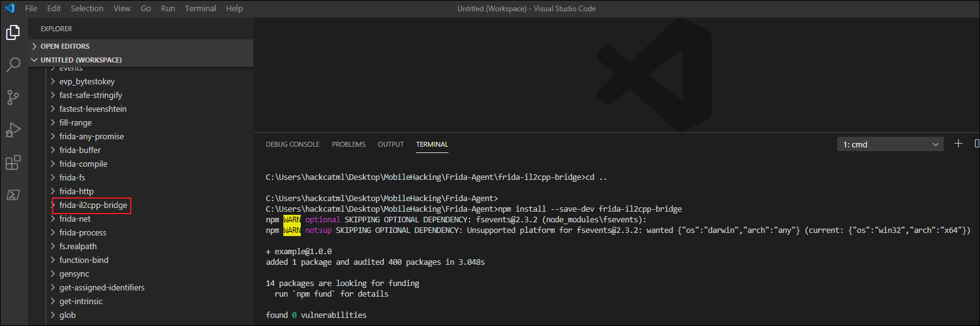Click the 'found 0 vulnerabilities' terminal line
Image resolution: width=980 pixels, height=326 pixels.
point(316,315)
